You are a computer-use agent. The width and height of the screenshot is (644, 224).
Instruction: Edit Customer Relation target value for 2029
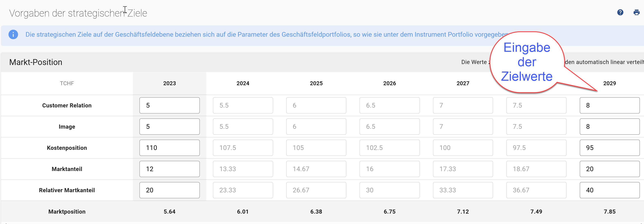609,105
